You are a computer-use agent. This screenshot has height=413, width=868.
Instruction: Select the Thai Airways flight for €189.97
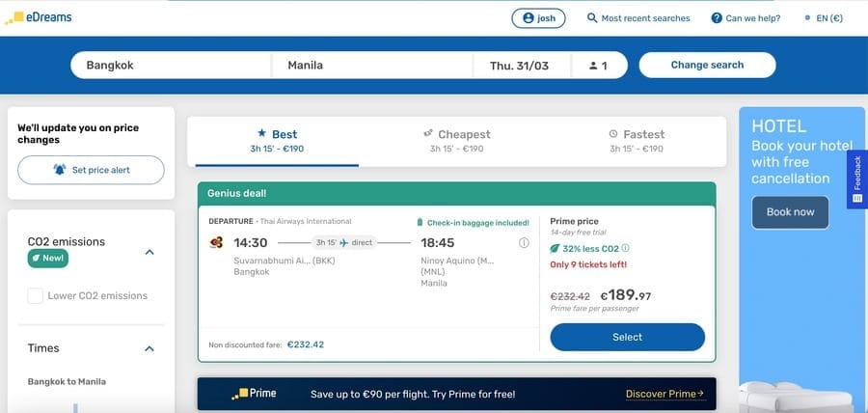pyautogui.click(x=627, y=337)
